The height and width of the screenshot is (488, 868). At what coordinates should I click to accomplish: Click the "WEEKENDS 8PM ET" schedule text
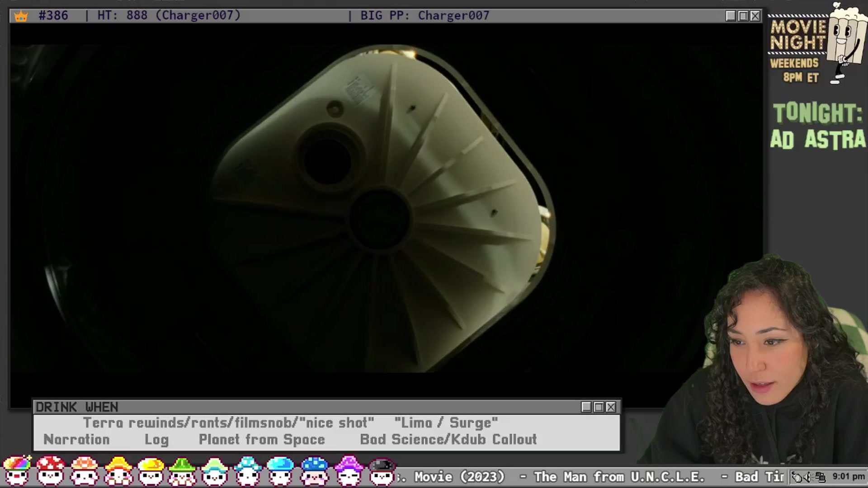coord(795,70)
